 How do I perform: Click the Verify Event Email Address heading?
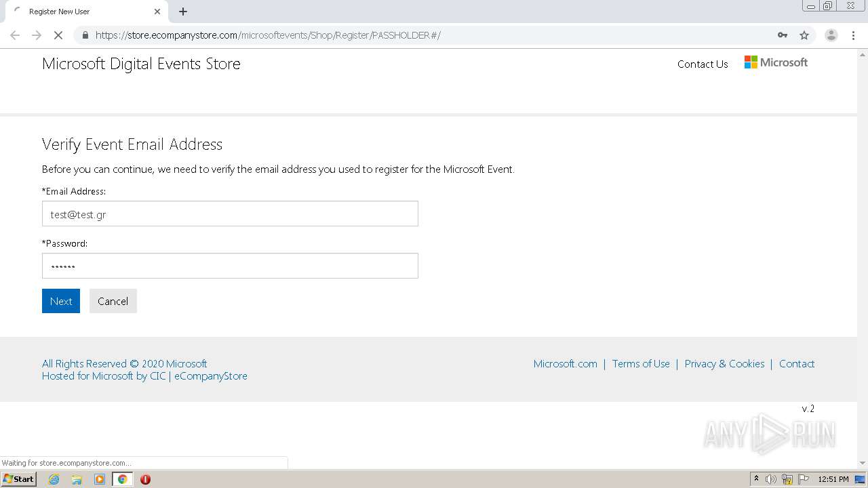[x=132, y=144]
